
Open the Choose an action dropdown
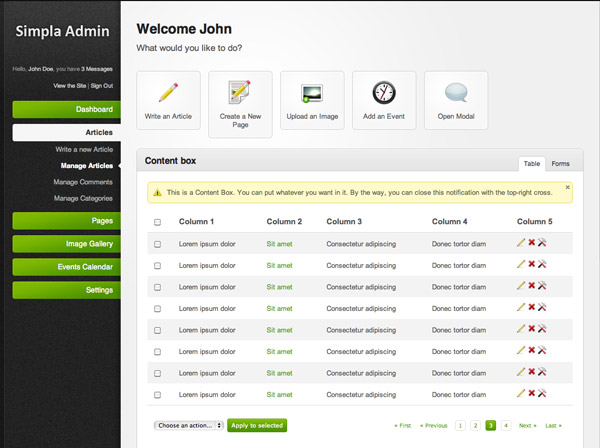point(188,425)
